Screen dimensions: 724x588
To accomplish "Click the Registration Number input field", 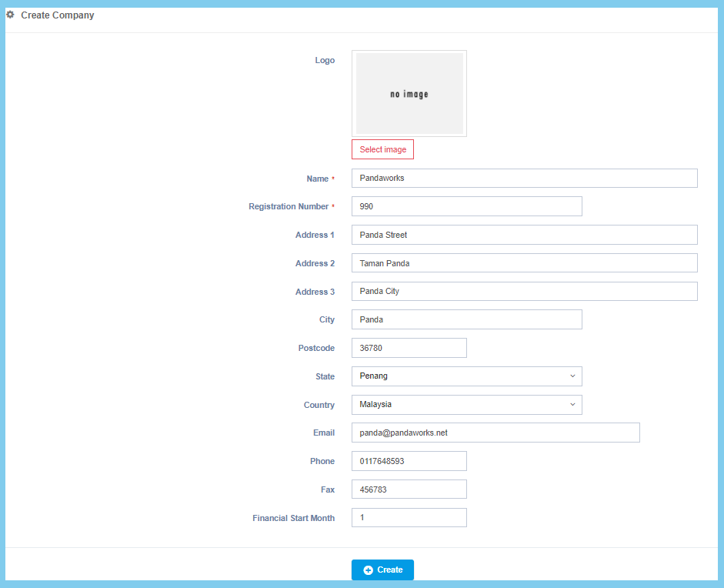I will (x=466, y=206).
